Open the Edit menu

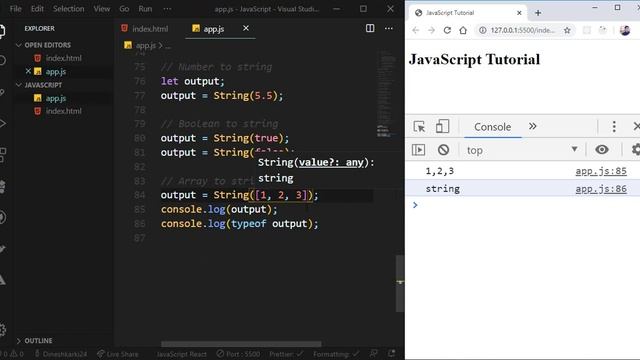coord(37,9)
